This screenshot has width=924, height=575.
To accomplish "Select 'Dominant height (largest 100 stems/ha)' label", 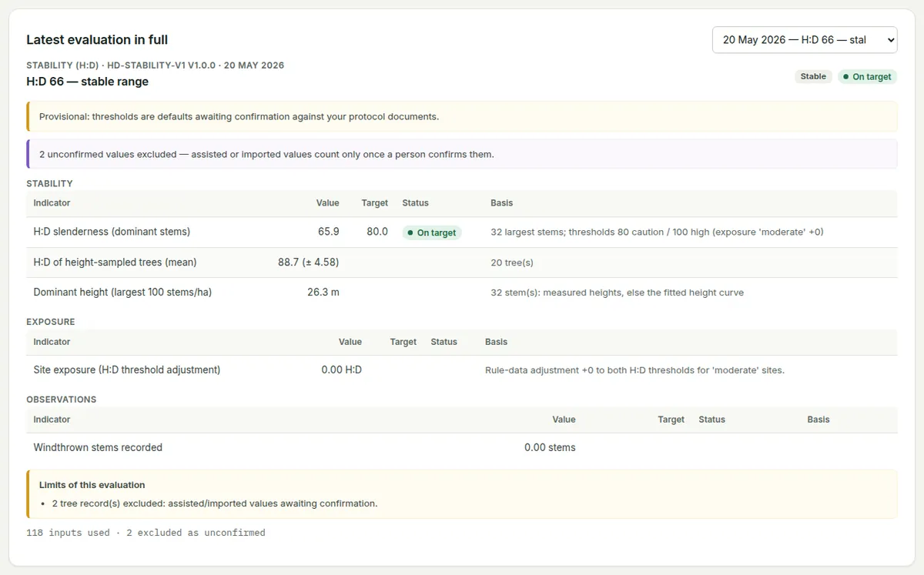I will [122, 293].
